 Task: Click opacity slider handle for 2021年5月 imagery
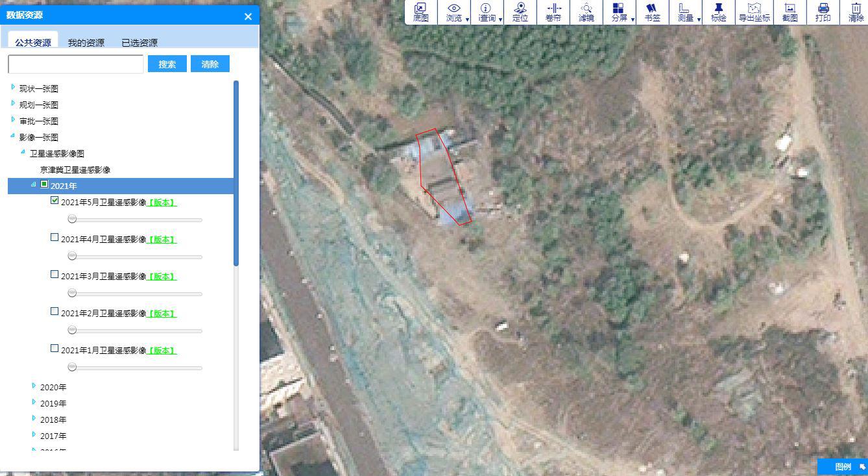point(72,219)
